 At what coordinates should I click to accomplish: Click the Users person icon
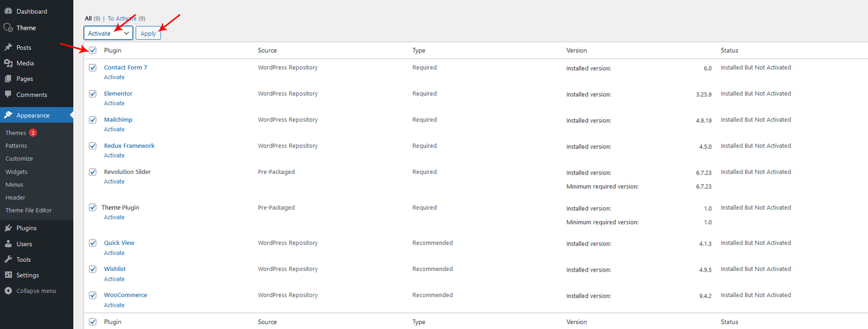coord(8,244)
